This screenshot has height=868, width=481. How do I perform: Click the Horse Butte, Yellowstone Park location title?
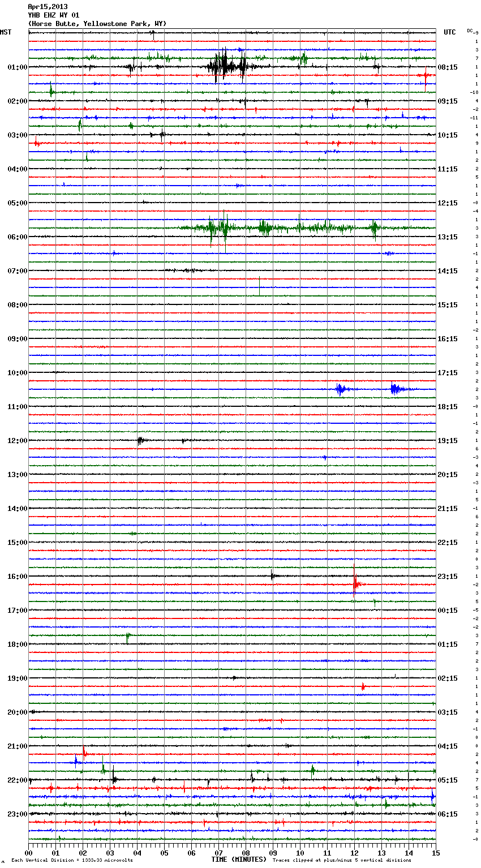(x=97, y=24)
